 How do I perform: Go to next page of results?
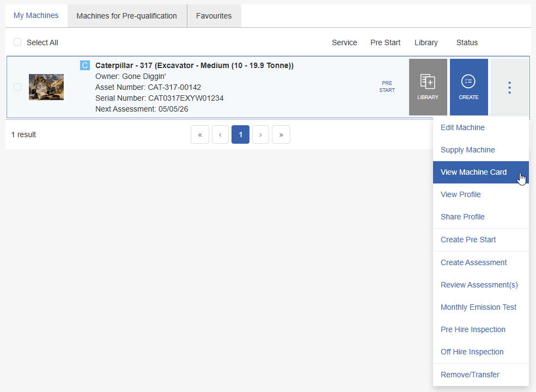(260, 134)
